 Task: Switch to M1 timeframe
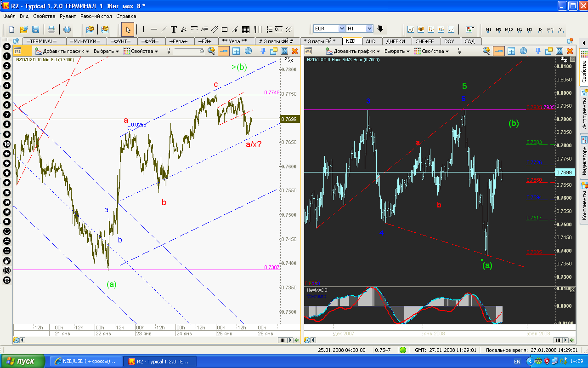point(488,29)
